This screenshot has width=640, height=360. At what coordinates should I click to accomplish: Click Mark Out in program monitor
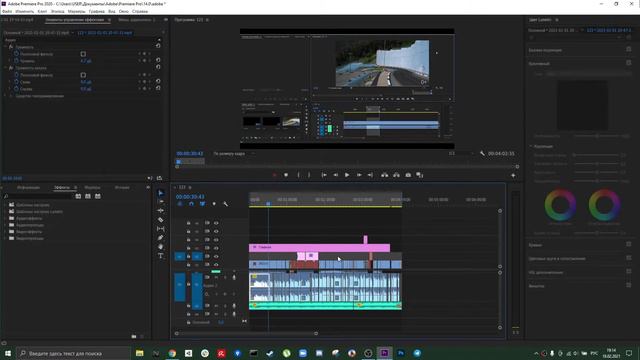(309, 175)
